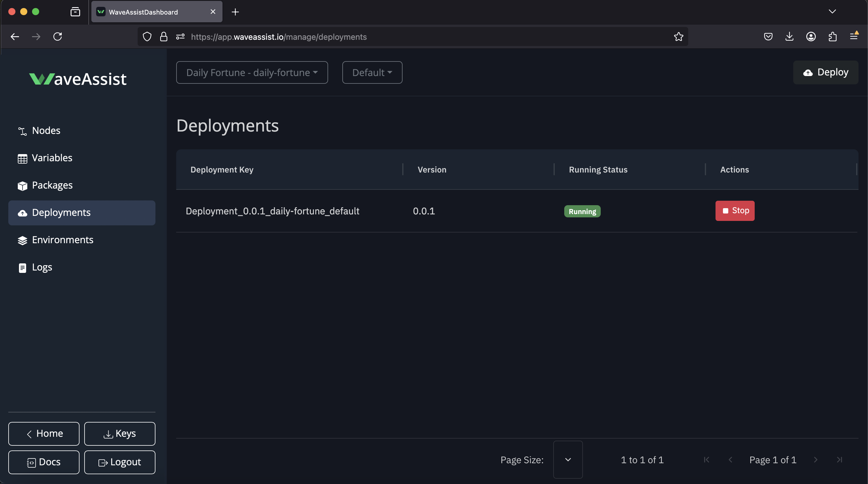This screenshot has width=868, height=484.
Task: Expand the Daily Fortune project dropdown
Action: tap(252, 72)
